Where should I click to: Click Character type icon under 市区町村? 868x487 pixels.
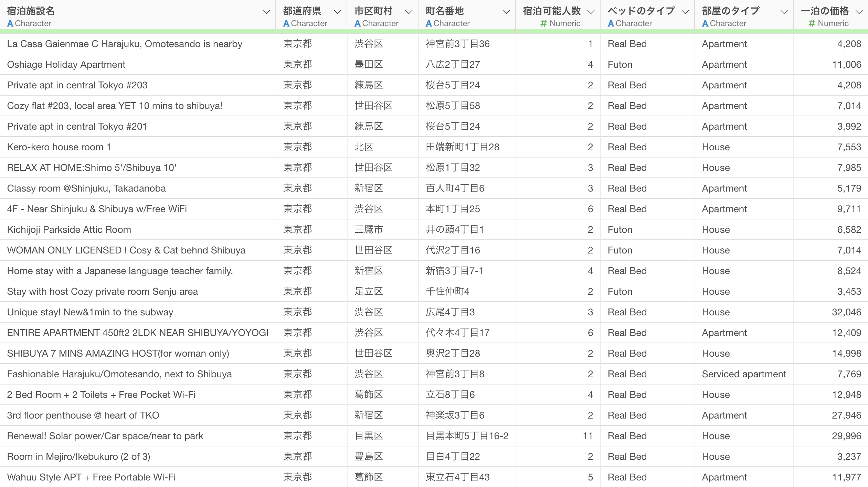point(358,23)
